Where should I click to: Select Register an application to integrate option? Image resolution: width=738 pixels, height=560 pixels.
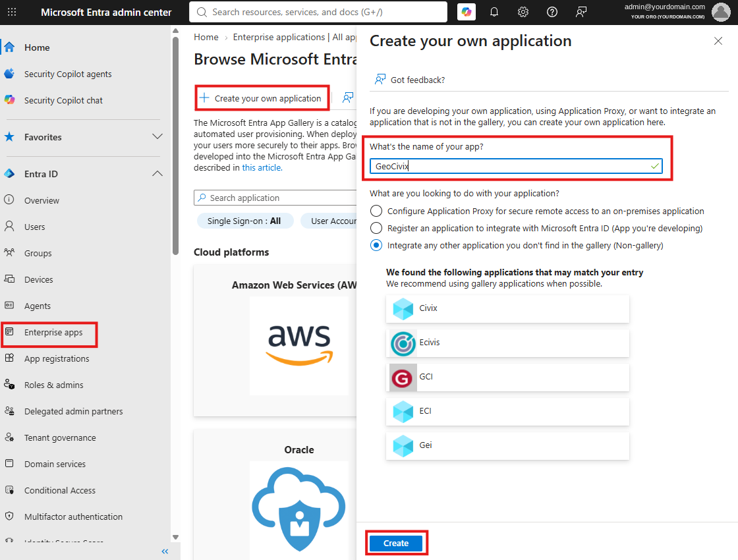coord(376,228)
